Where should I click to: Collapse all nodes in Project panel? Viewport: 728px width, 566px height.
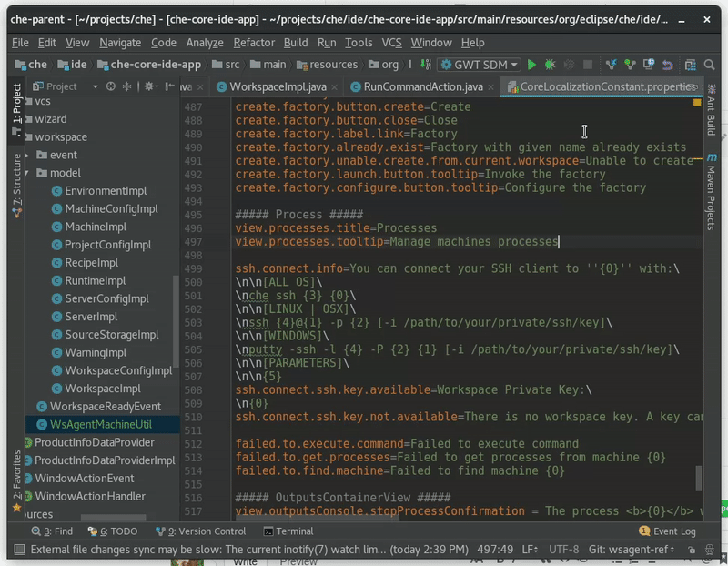click(126, 86)
